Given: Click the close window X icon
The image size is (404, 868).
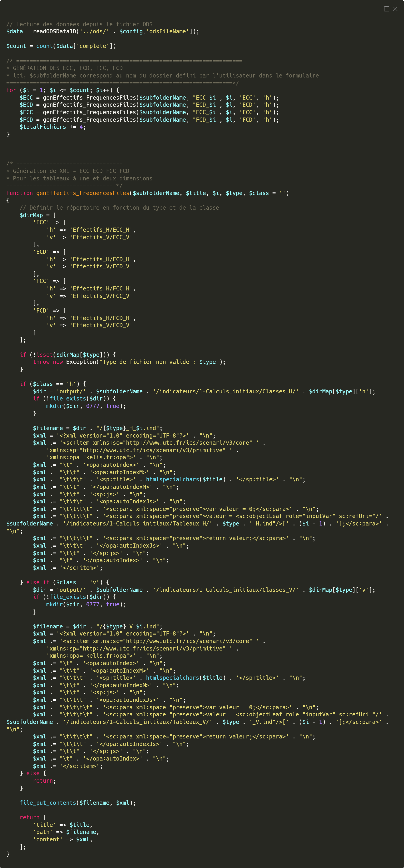Looking at the screenshot, I should pyautogui.click(x=395, y=9).
